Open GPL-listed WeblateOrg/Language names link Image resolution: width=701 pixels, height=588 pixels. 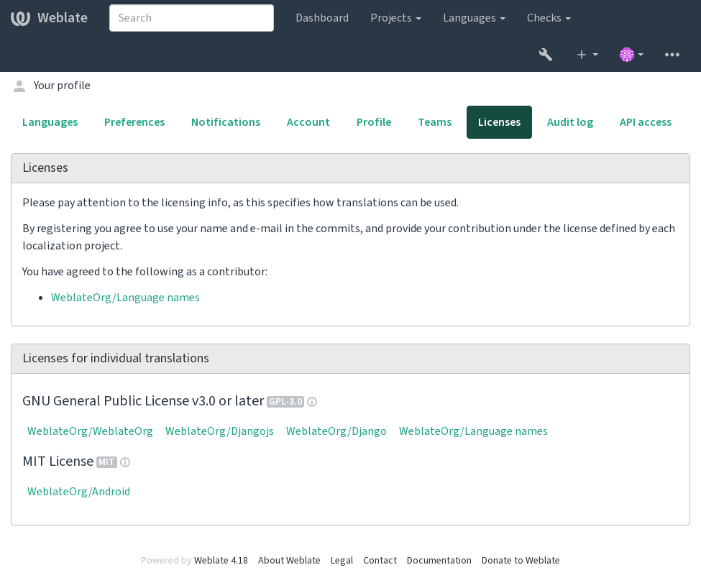click(x=473, y=431)
